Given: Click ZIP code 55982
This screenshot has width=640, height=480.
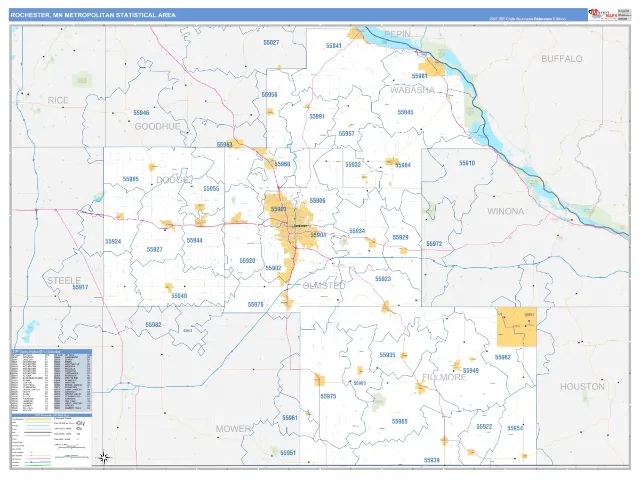Looking at the screenshot, I should click(x=153, y=325).
